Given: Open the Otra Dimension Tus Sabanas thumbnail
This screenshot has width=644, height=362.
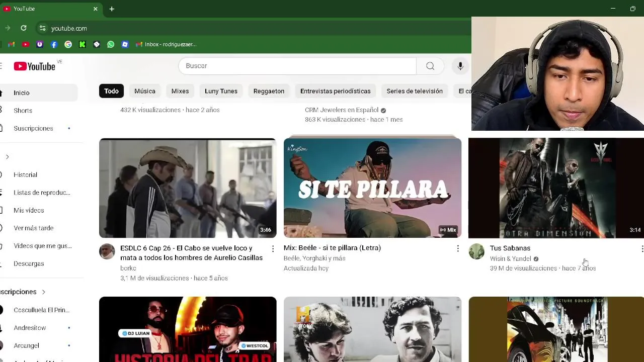Looking at the screenshot, I should pos(556,188).
